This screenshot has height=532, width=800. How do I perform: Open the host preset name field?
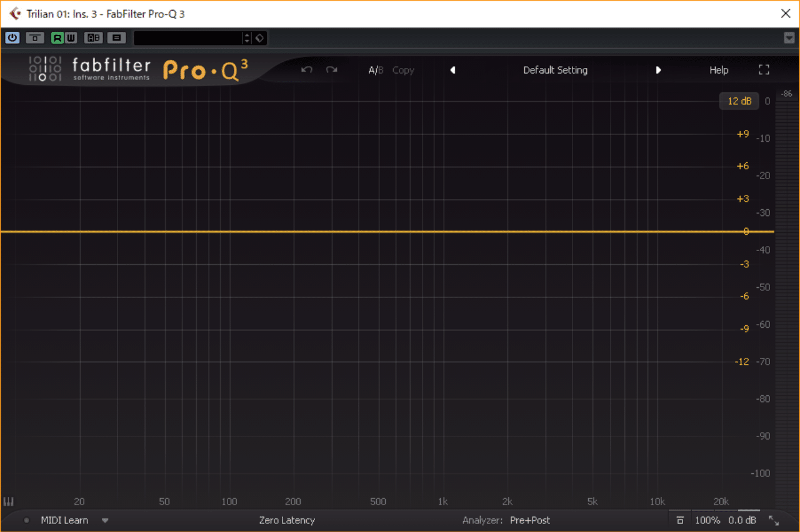[x=188, y=38]
